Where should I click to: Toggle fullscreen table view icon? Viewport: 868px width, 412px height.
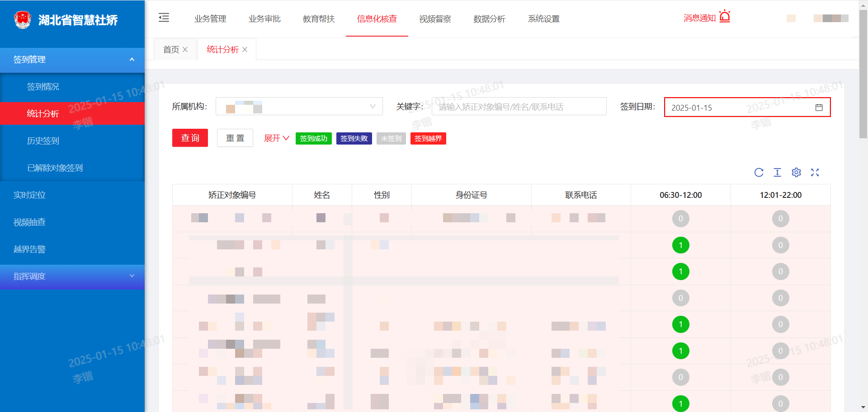[x=815, y=173]
